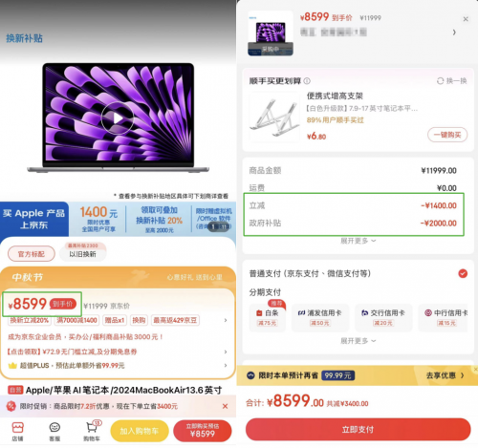Close the checkout popup panel

[466, 19]
